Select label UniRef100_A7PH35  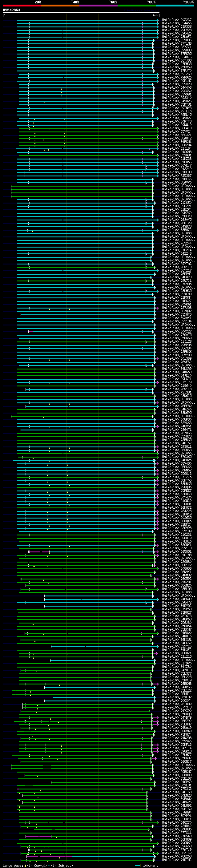177,64
